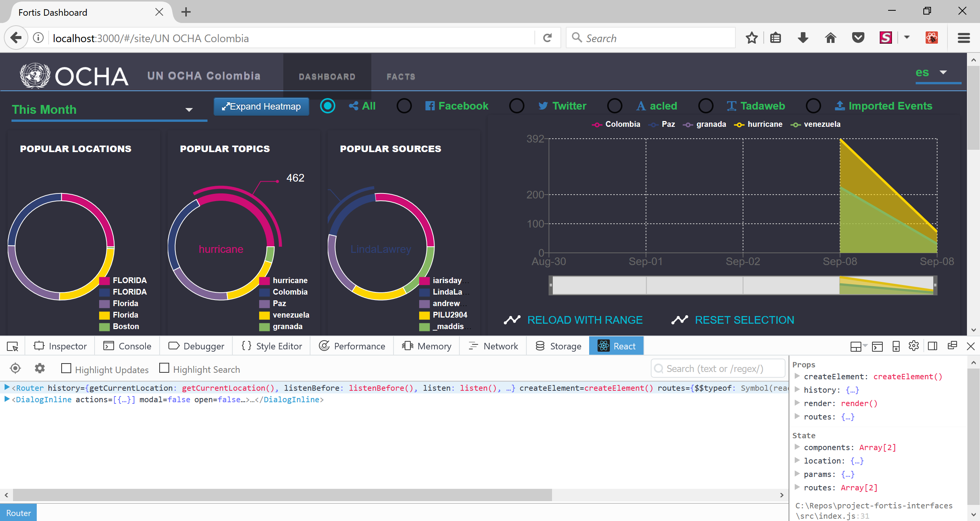Open React devtools settings gear
The height and width of the screenshot is (521, 980).
[x=40, y=369]
